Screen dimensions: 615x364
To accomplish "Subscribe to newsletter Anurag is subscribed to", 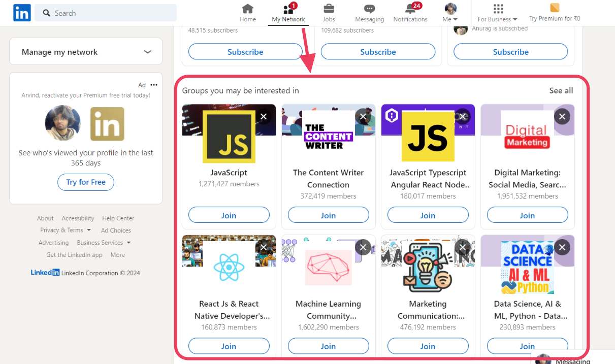I will coord(510,52).
